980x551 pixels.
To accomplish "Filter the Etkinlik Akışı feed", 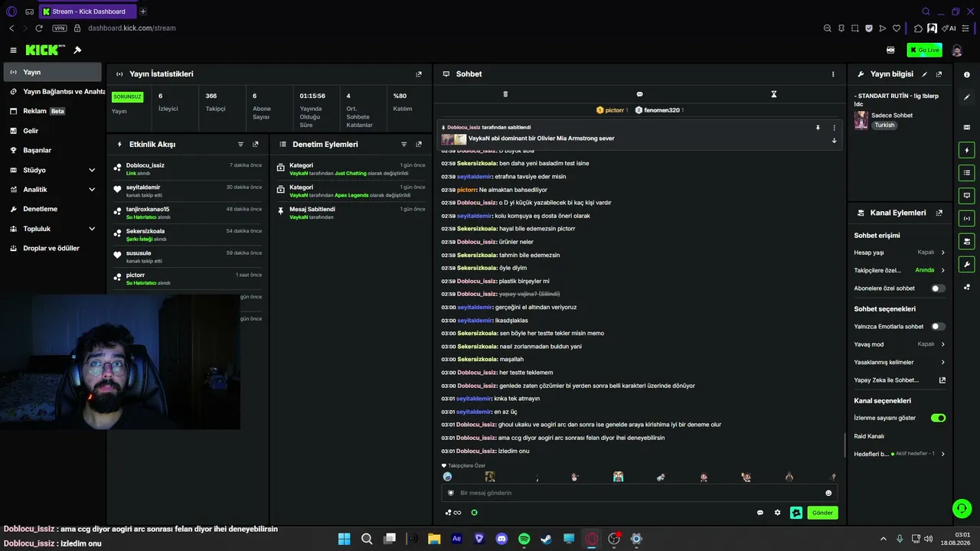I will coord(240,144).
